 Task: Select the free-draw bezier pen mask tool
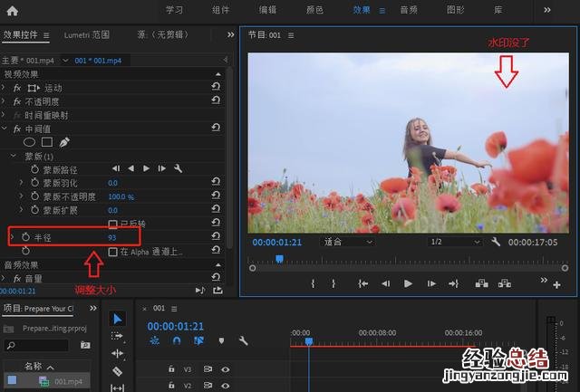63,142
